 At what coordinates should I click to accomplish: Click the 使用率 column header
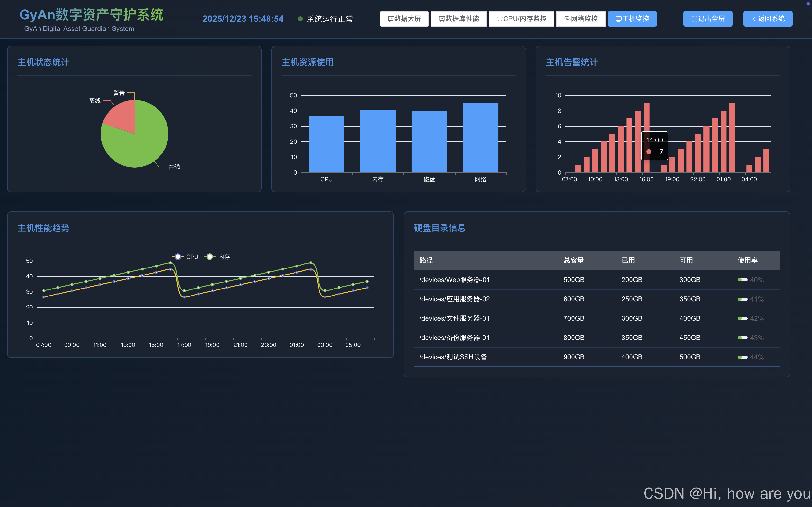click(x=747, y=261)
